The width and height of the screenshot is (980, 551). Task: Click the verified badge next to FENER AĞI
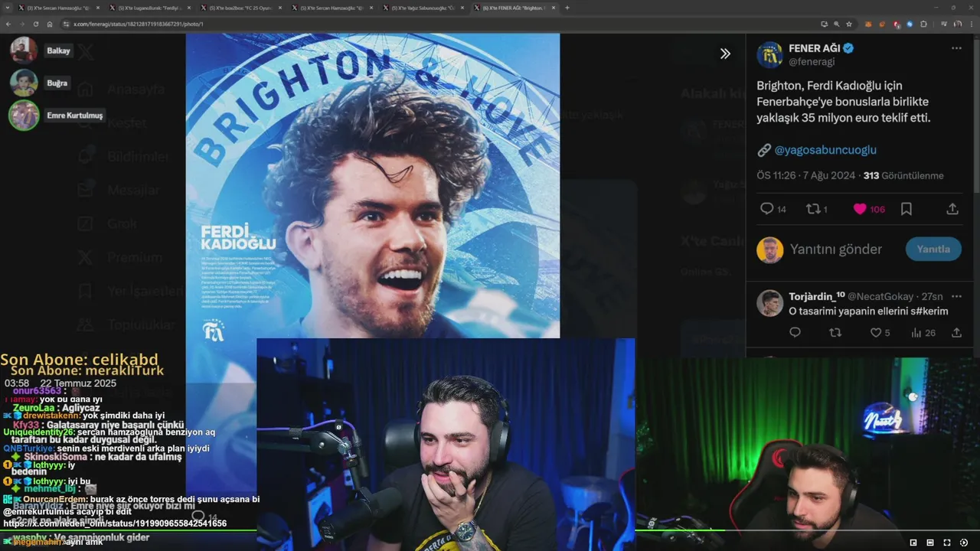[848, 48]
